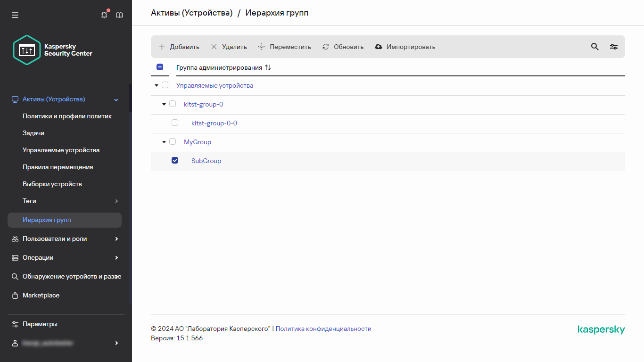Open the Политика конфиденциальности link
This screenshot has height=362, width=644.
[x=323, y=329]
